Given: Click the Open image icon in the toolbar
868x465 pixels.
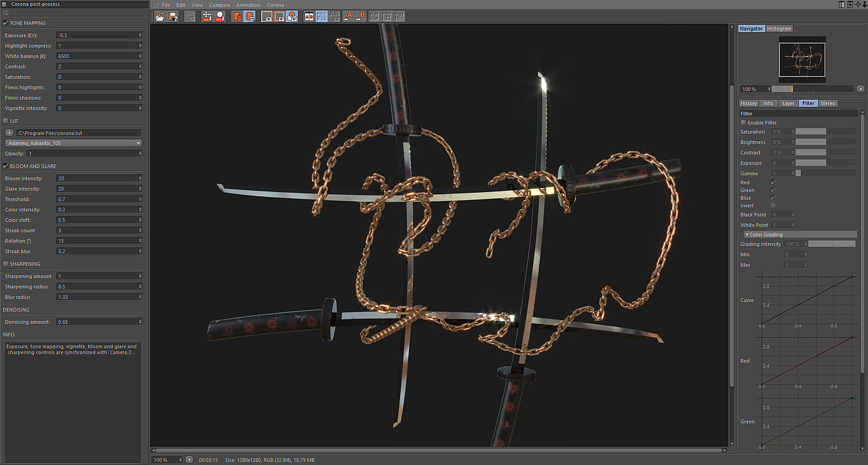Looking at the screenshot, I should coord(159,16).
